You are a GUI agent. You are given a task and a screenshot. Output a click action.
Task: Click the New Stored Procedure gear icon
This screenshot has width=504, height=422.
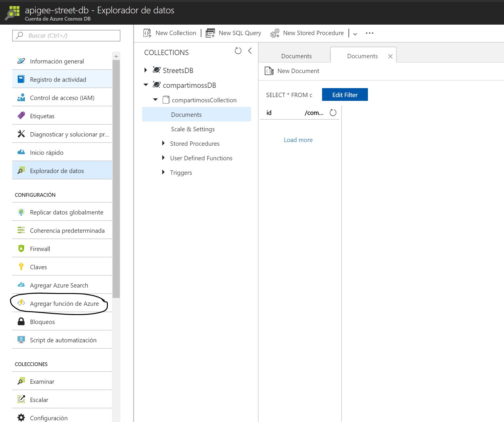tap(275, 33)
